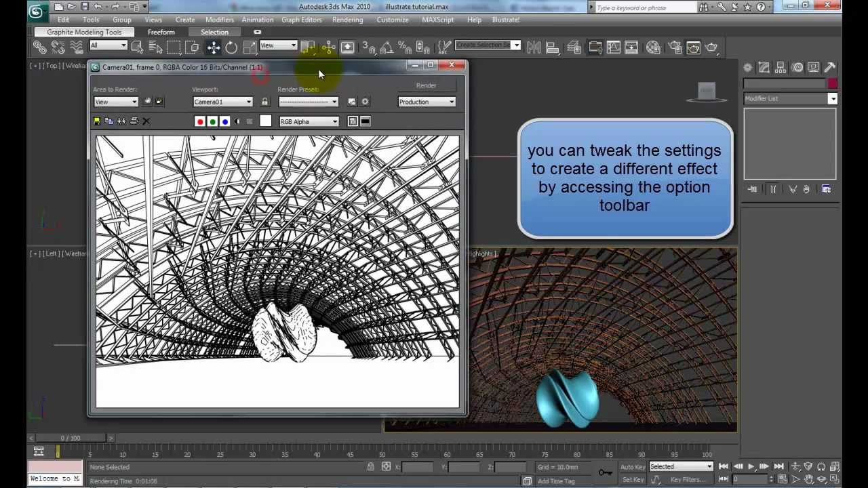
Task: Open the Motion panel icon
Action: click(797, 67)
